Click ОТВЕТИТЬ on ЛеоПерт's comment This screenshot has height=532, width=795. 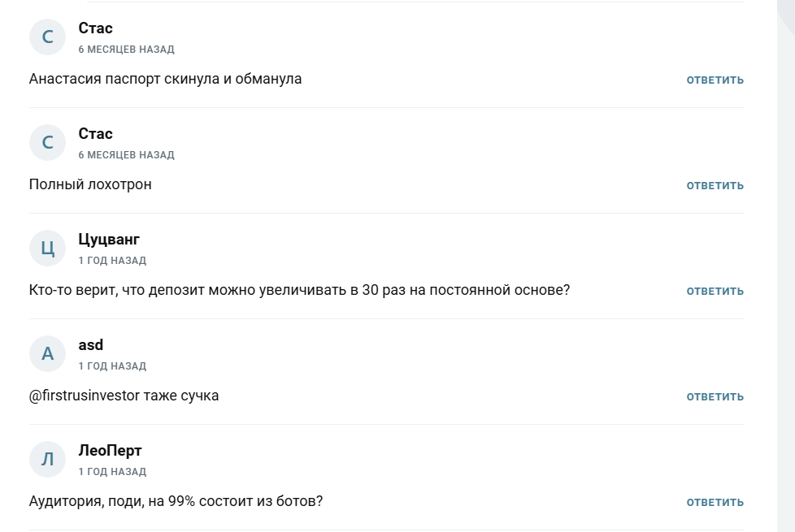click(715, 502)
